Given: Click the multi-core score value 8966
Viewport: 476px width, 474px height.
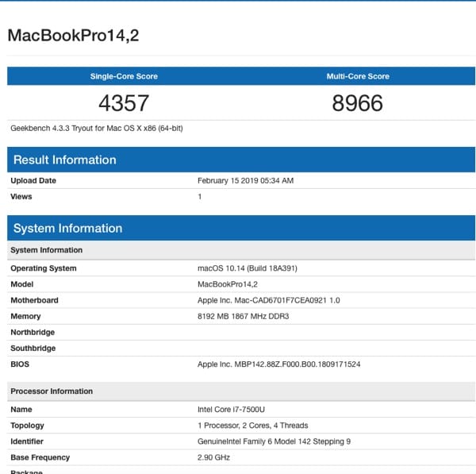Looking at the screenshot, I should click(x=358, y=103).
